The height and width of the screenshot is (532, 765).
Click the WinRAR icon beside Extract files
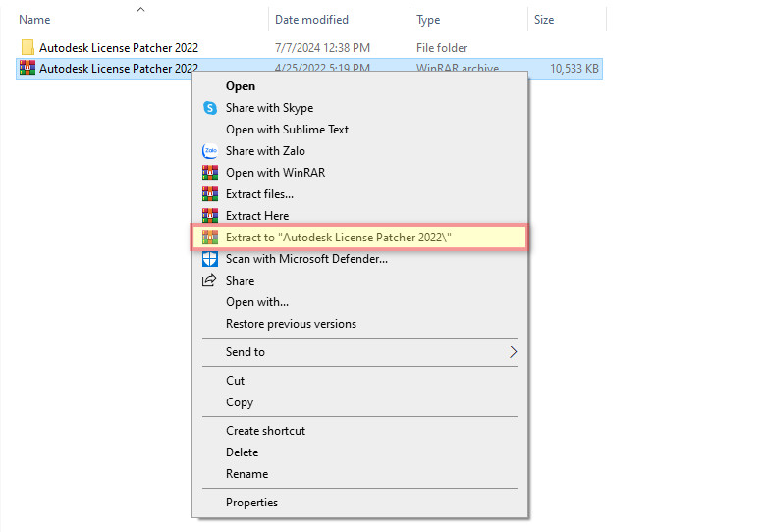[209, 194]
